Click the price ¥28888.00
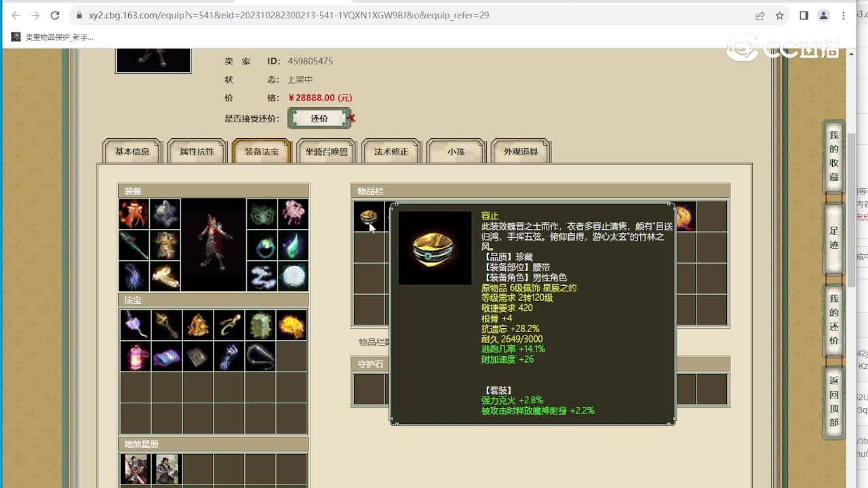The width and height of the screenshot is (868, 488). [320, 98]
